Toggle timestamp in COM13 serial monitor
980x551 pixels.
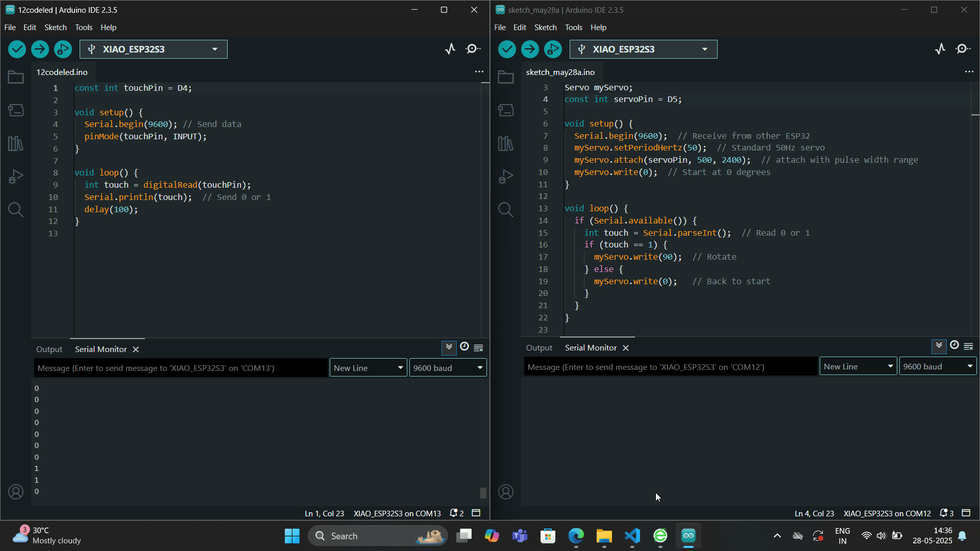pos(464,347)
